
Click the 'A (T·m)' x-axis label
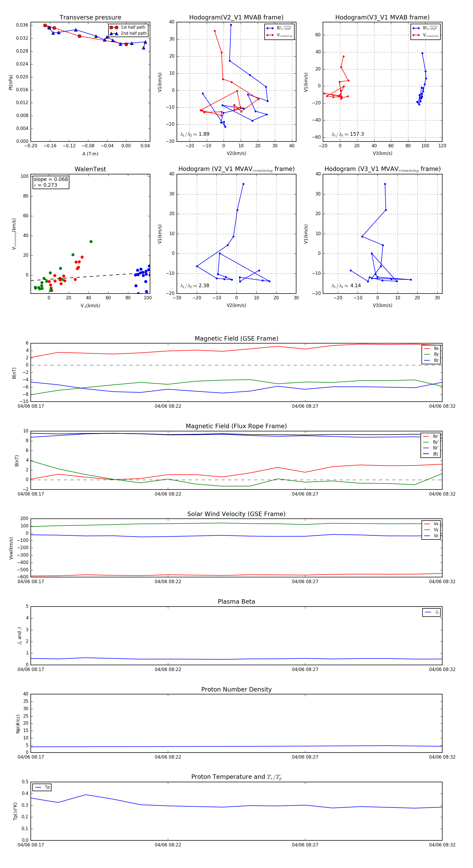point(90,154)
